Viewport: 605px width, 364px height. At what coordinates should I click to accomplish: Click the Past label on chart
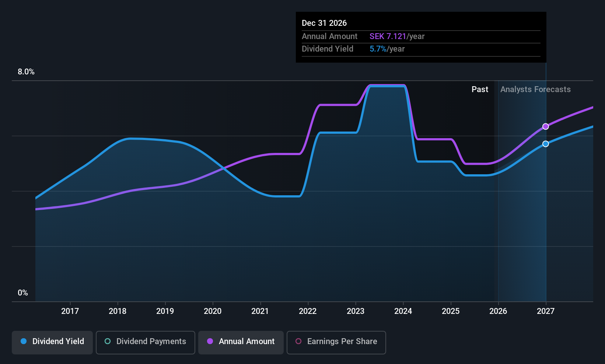point(480,90)
